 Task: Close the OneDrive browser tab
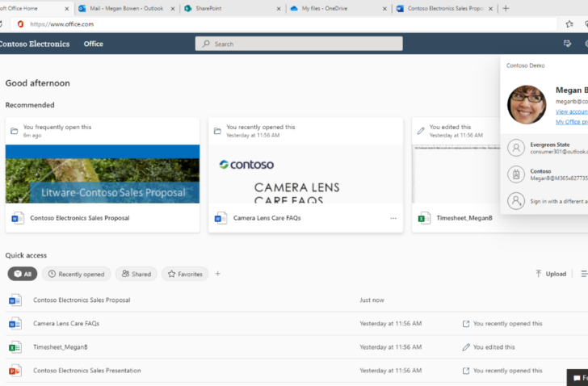pyautogui.click(x=384, y=9)
